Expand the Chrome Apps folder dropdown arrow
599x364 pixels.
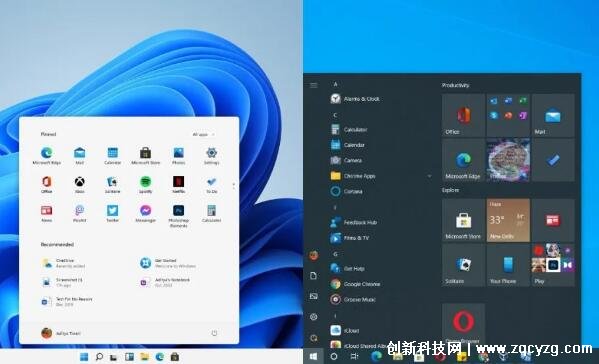pos(429,176)
